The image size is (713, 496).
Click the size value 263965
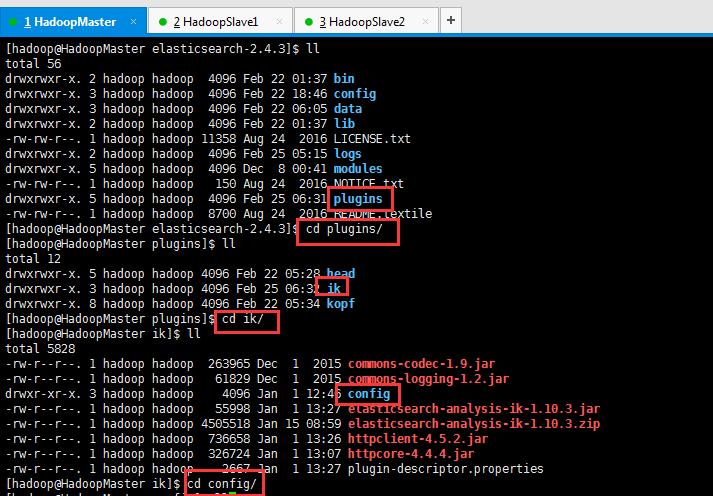(x=229, y=364)
